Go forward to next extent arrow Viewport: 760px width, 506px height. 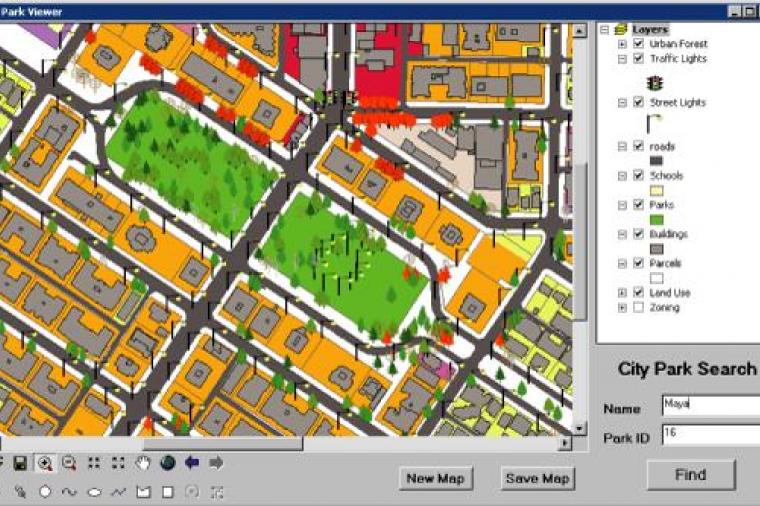click(215, 462)
